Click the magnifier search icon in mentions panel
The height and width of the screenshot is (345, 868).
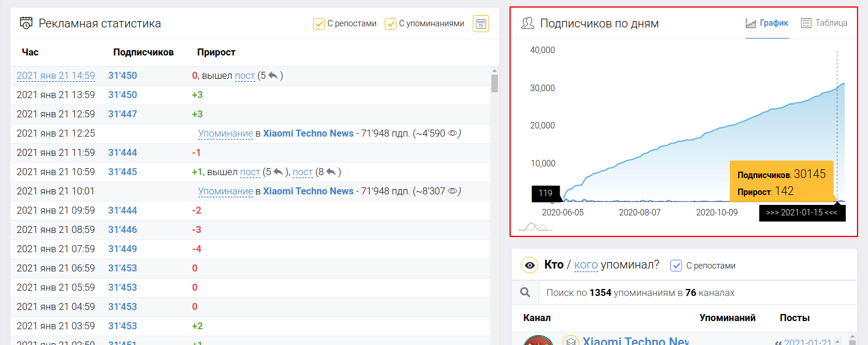[525, 292]
